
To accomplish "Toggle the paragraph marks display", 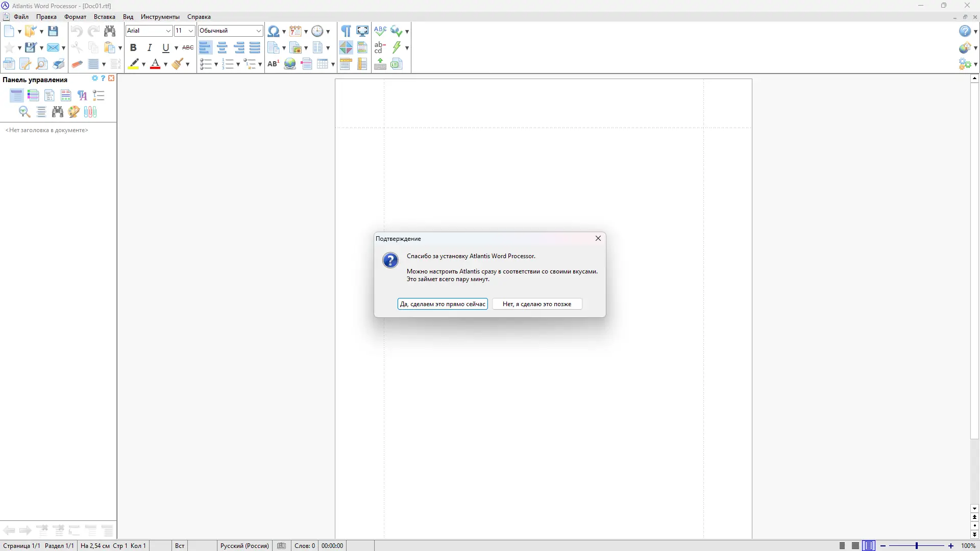I will [x=346, y=31].
